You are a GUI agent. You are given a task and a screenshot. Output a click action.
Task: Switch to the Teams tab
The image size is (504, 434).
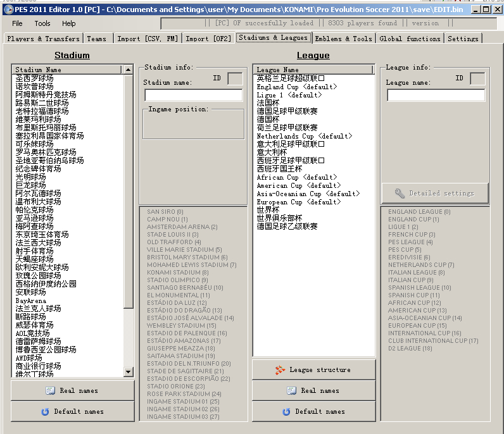click(x=97, y=39)
